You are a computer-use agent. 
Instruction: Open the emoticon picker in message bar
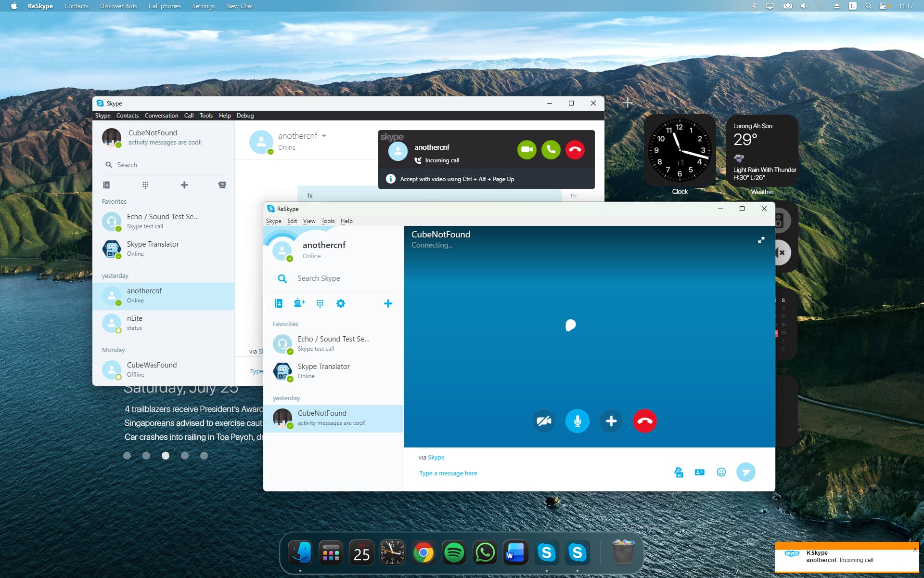click(721, 472)
